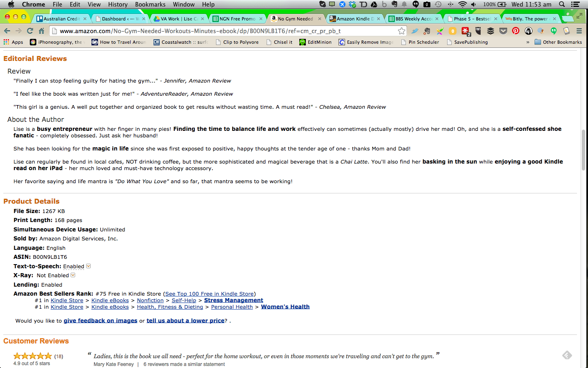The image size is (588, 368).
Task: Click give feedback on images link
Action: [x=100, y=321]
